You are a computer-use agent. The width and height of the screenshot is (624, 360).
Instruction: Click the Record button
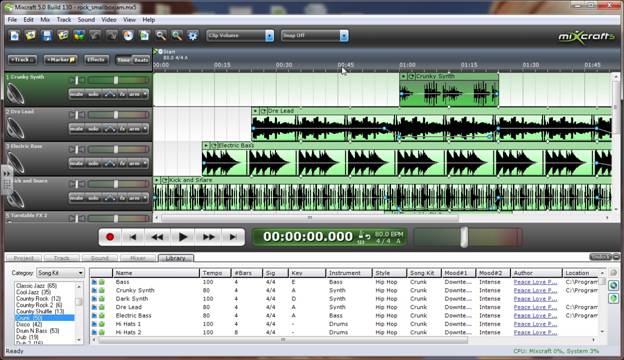pos(110,237)
